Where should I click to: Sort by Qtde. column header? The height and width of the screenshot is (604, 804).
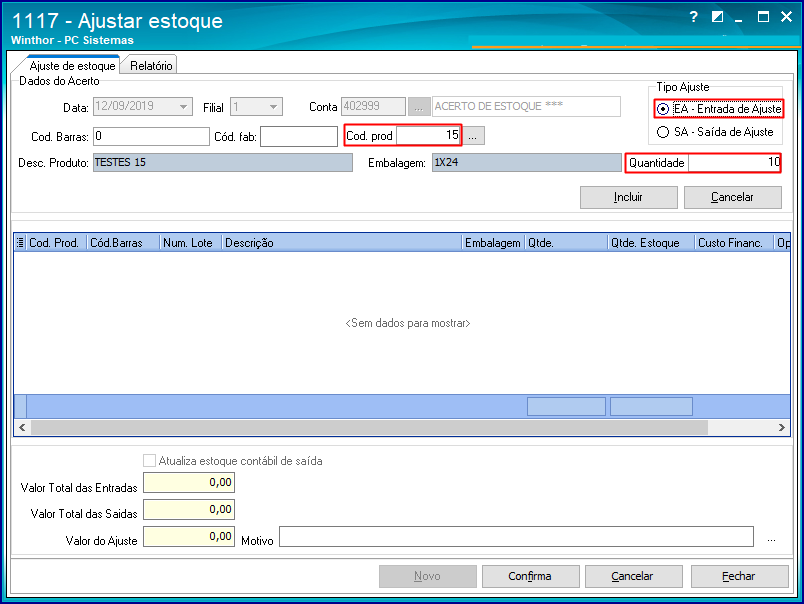tap(566, 243)
